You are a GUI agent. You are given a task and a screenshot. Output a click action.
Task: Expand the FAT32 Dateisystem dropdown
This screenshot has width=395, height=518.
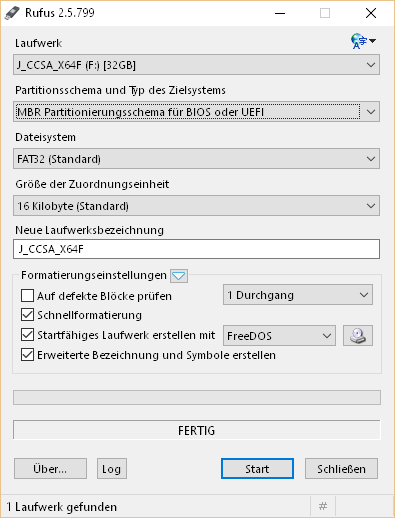(x=196, y=159)
